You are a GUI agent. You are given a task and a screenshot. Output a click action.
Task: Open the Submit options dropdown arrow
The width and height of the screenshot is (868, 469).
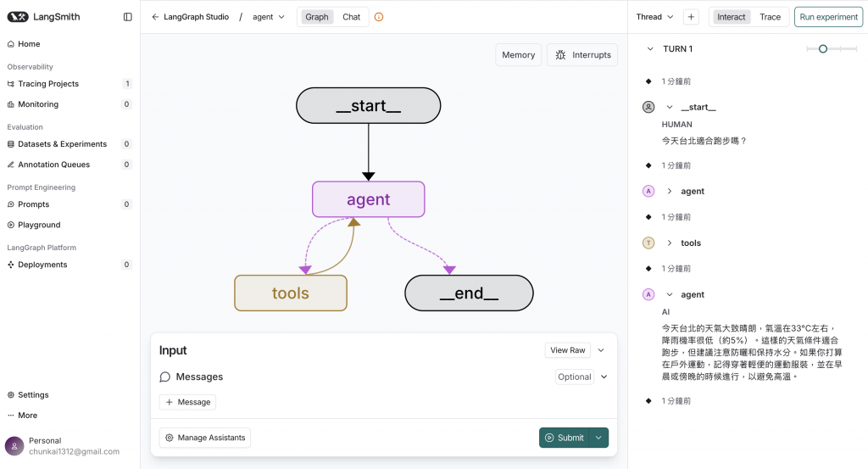tap(598, 438)
